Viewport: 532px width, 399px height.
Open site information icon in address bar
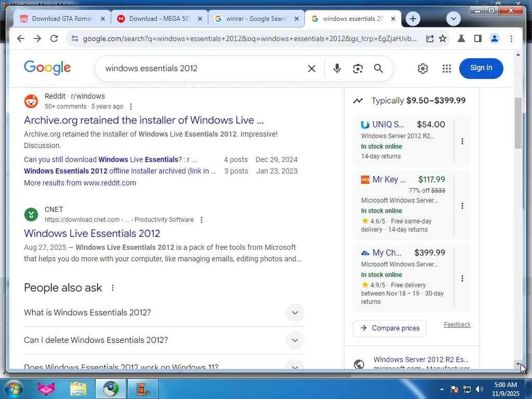point(75,38)
